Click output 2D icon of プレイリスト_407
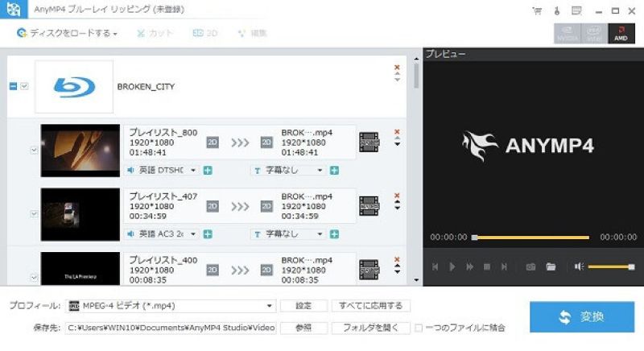Screen dimensions: 644x351 pos(266,206)
